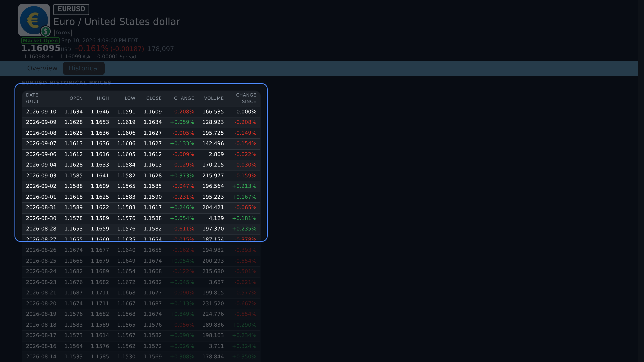The width and height of the screenshot is (644, 362).
Task: Click change +0.373% on 2026-09-03
Action: click(x=182, y=176)
